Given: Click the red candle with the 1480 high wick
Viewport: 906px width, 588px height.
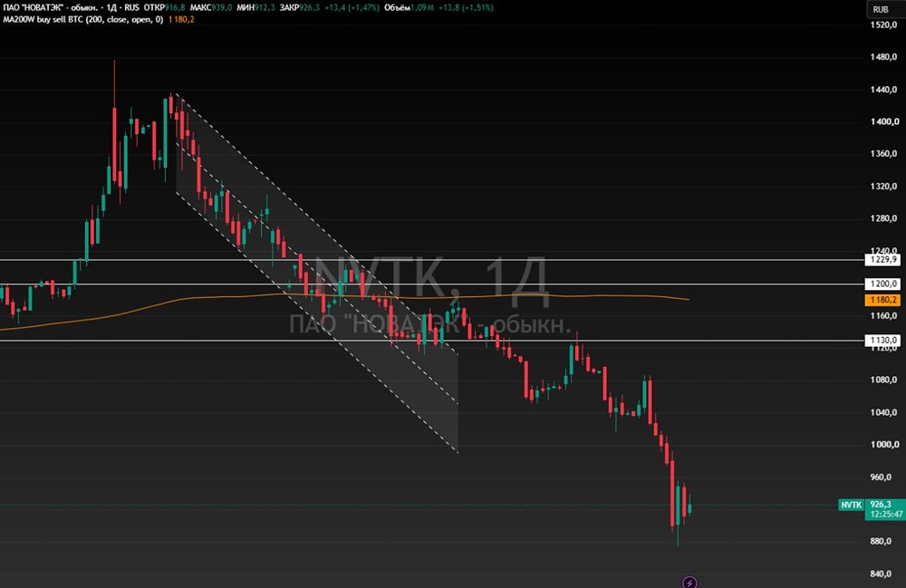Looking at the screenshot, I should [114, 144].
